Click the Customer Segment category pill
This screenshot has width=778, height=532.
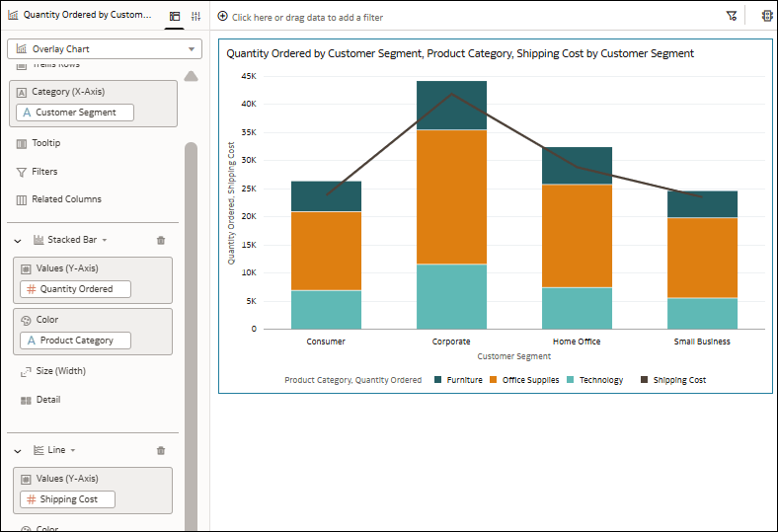coord(75,113)
